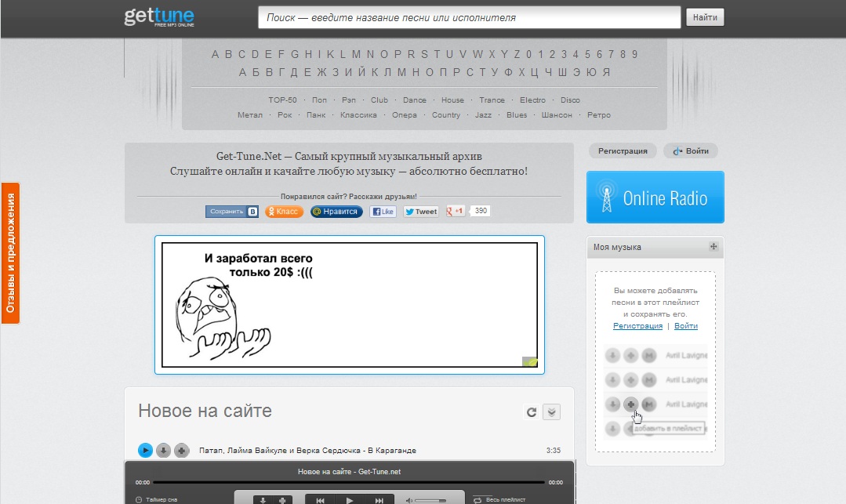This screenshot has width=846, height=504.
Task: Download the track "В Караганде" from the list
Action: point(164,450)
